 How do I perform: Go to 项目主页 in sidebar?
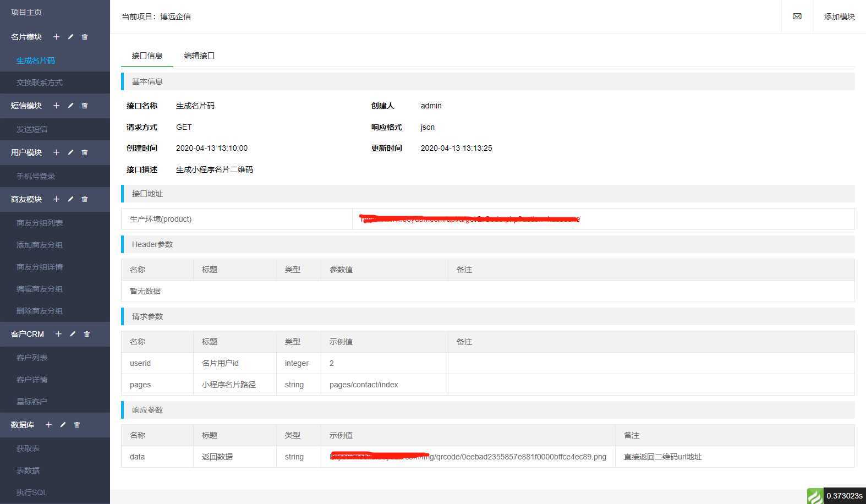(26, 12)
